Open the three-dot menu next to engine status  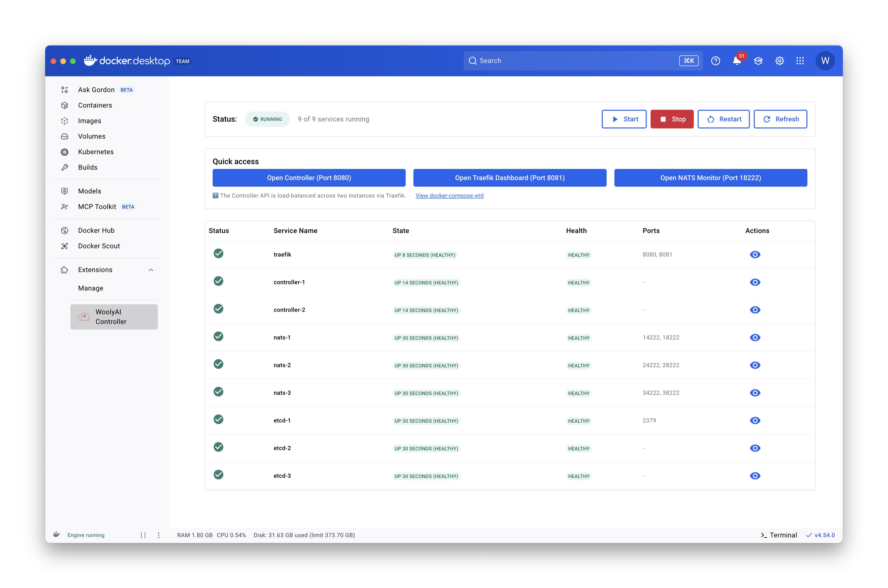[158, 535]
